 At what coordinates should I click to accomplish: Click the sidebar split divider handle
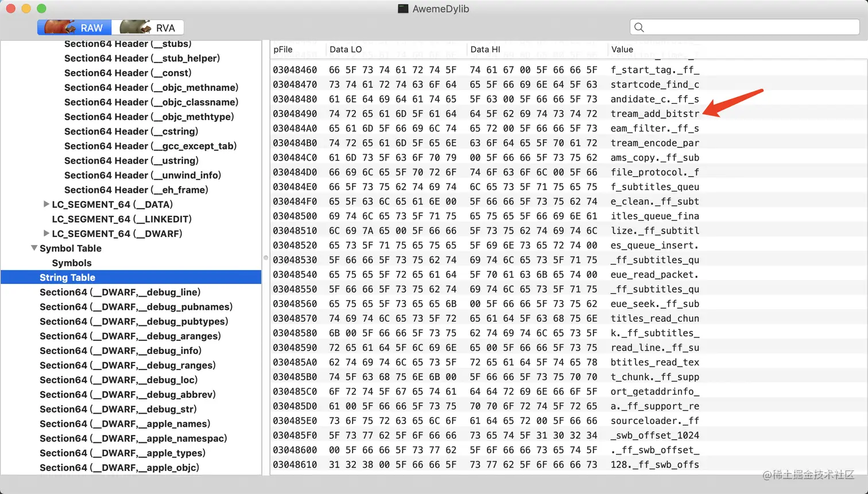coord(266,258)
